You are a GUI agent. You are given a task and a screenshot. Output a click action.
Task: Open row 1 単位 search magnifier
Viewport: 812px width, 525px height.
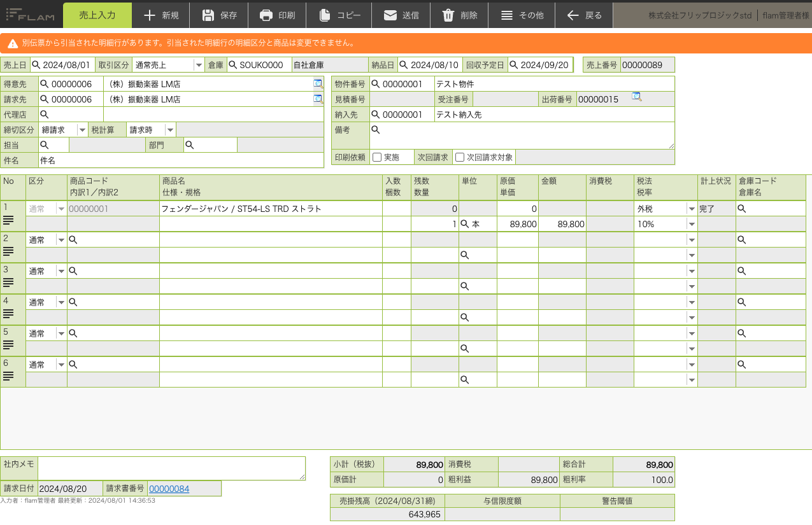coord(465,224)
